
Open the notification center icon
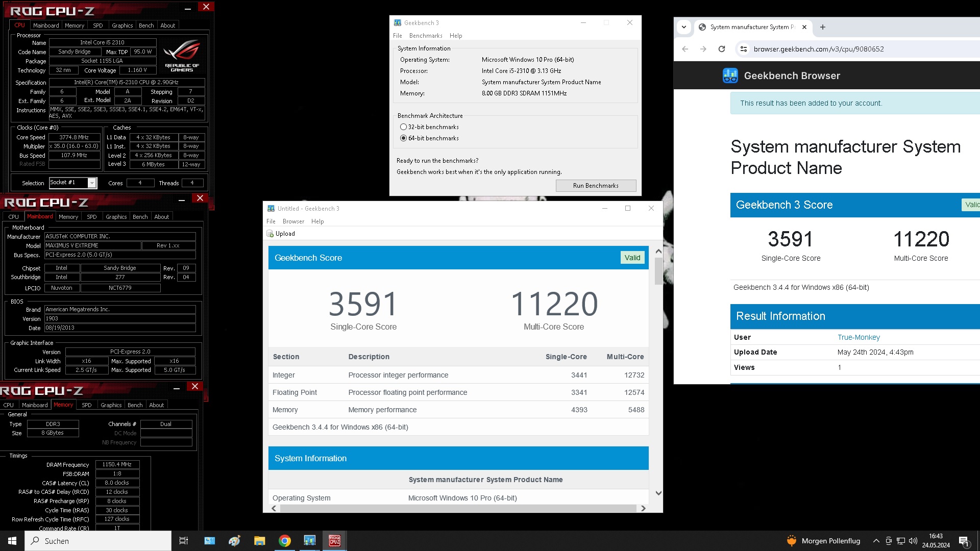(964, 541)
